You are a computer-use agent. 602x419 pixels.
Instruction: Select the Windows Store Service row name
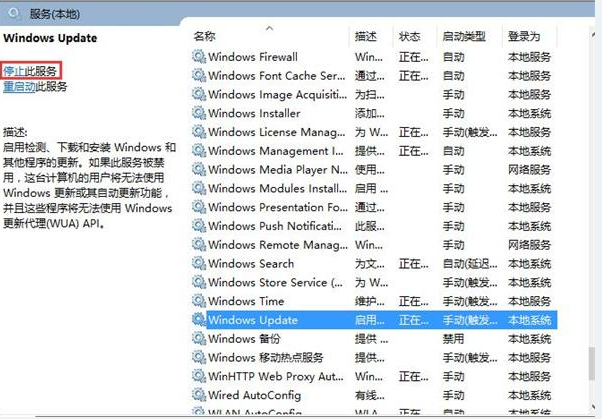coord(276,283)
